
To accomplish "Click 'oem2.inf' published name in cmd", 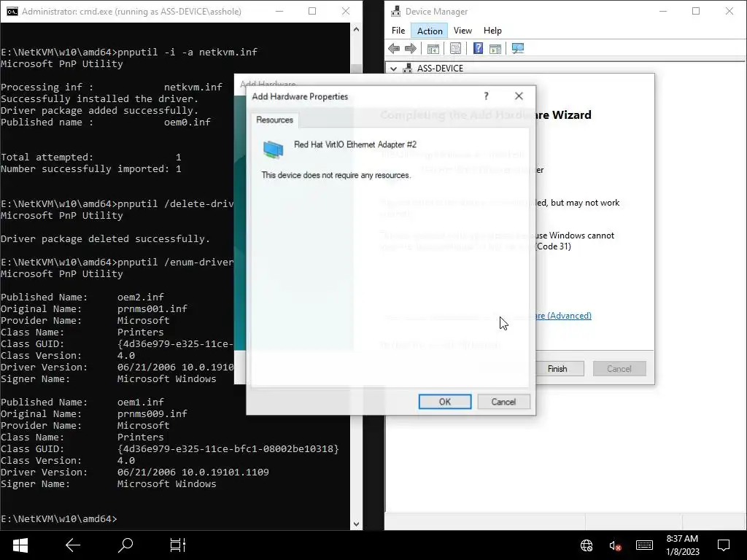I will tap(141, 297).
